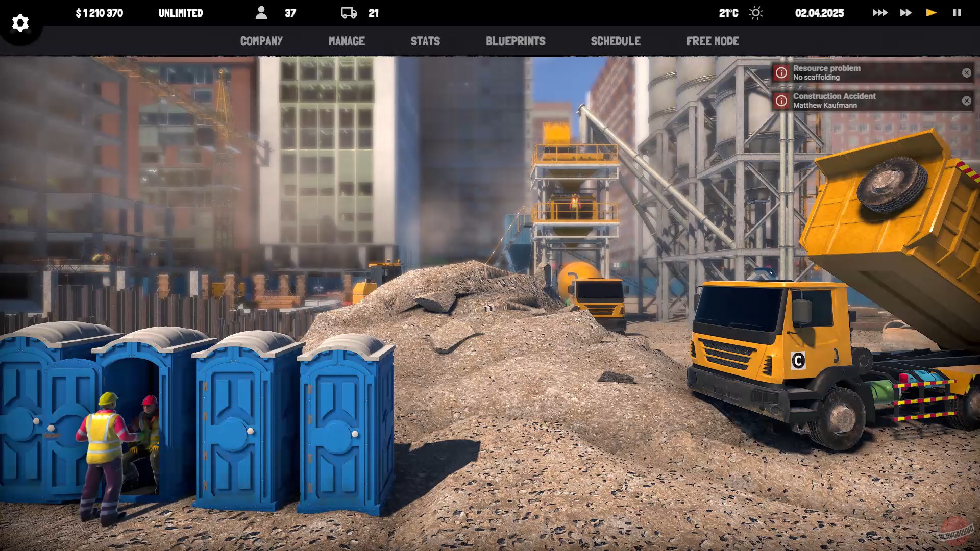The height and width of the screenshot is (551, 980).
Task: Open the STATS overview
Action: [x=425, y=41]
